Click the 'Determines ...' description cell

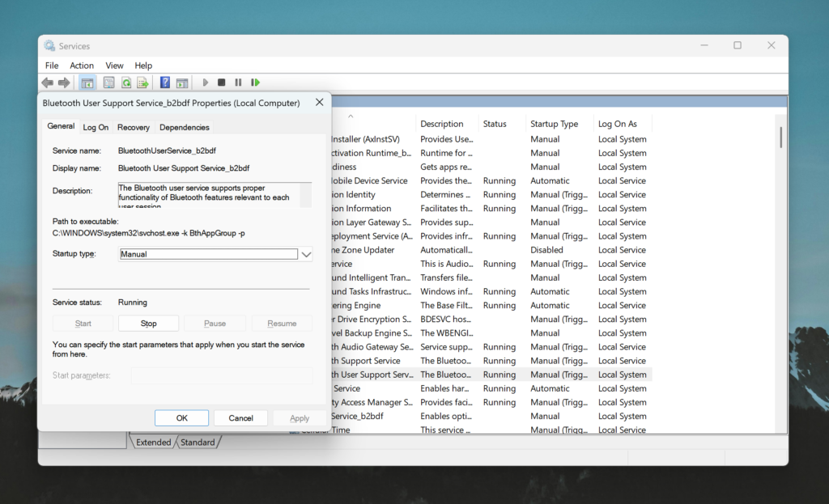(446, 194)
